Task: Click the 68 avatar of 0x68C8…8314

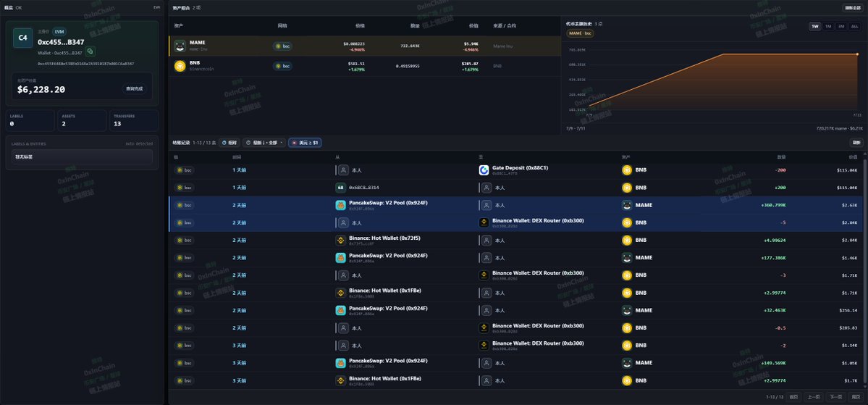Action: click(x=341, y=188)
